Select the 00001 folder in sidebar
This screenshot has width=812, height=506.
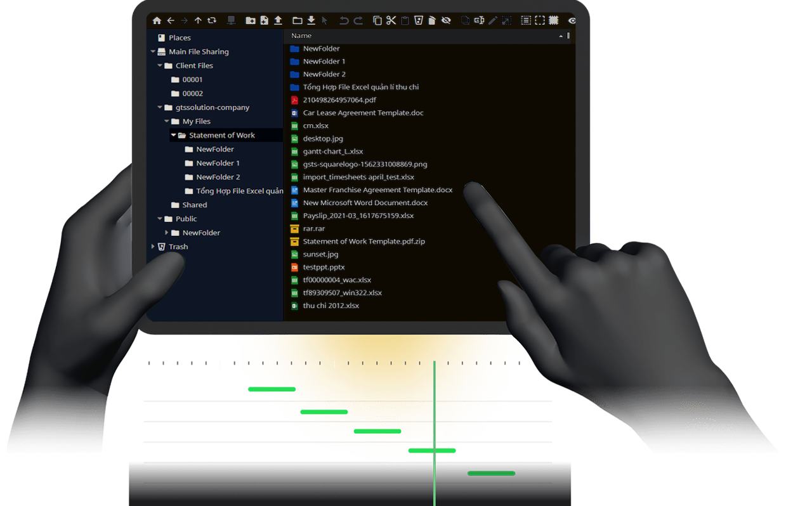coord(192,79)
